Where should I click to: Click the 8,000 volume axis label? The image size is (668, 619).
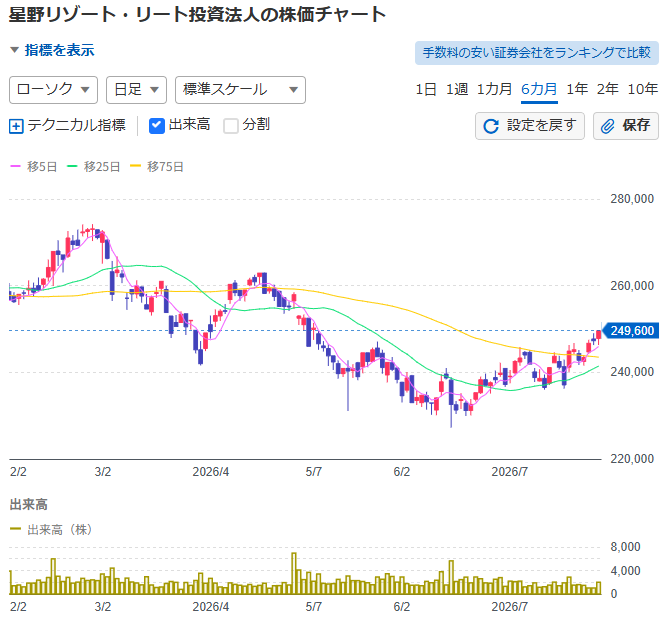coord(625,547)
